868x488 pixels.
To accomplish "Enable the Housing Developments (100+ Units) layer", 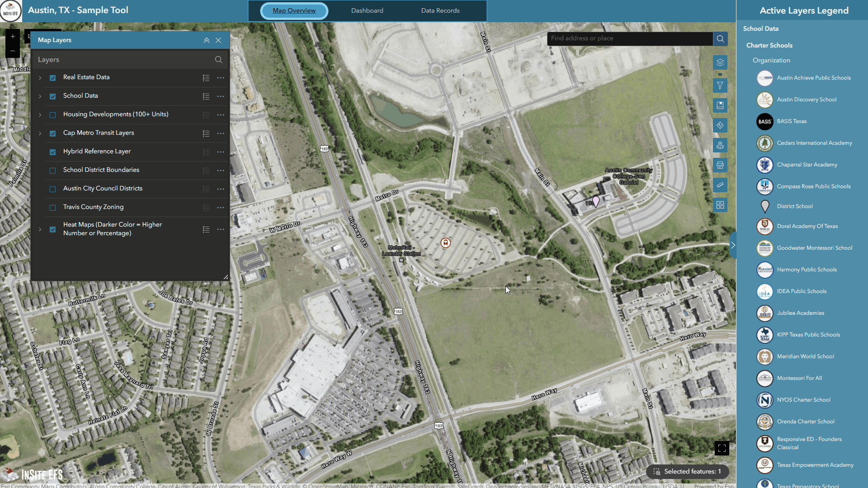I will coord(53,115).
